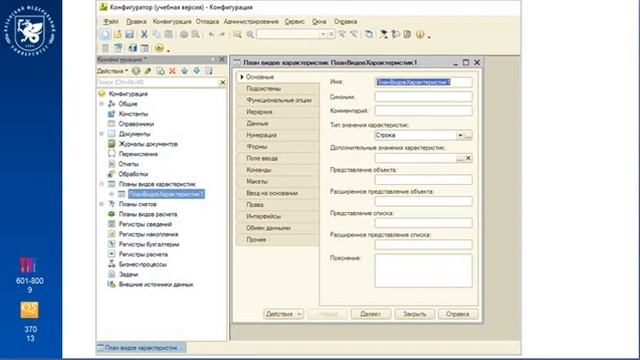Click the Start debugging round icon

pos(159,48)
